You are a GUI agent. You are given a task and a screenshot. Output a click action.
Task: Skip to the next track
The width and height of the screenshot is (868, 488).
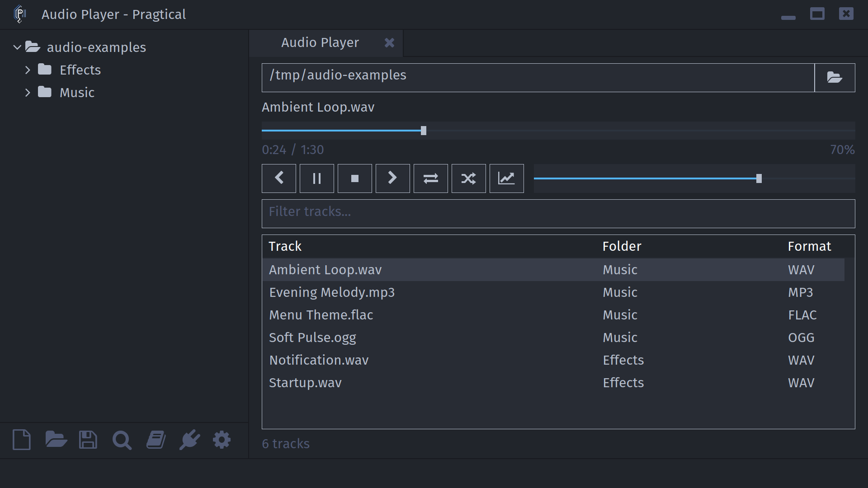(x=393, y=178)
